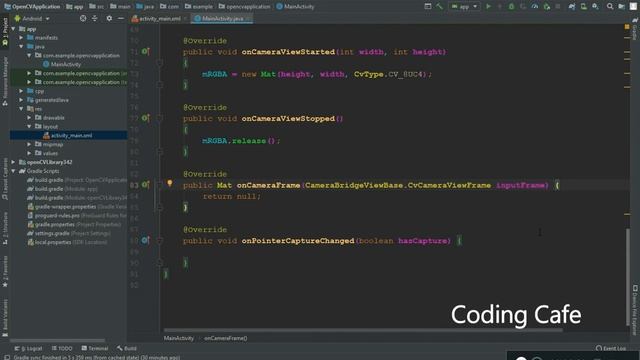Click the editor horizontal scrollbar

[363, 330]
